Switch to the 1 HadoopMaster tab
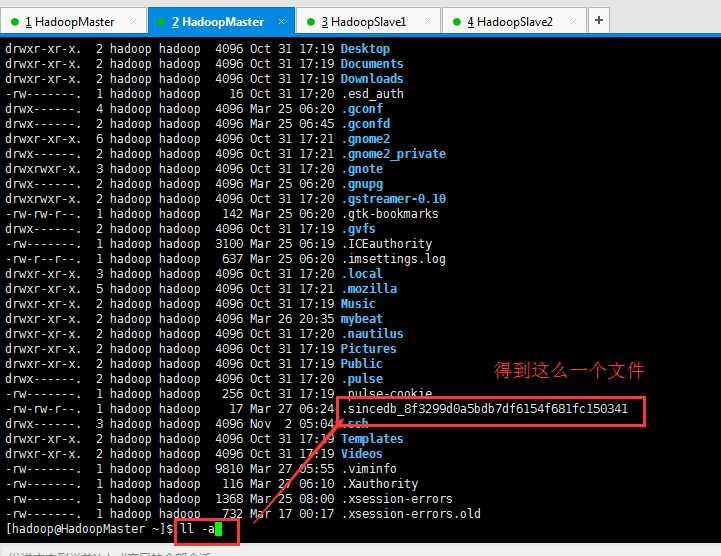 tap(73, 22)
